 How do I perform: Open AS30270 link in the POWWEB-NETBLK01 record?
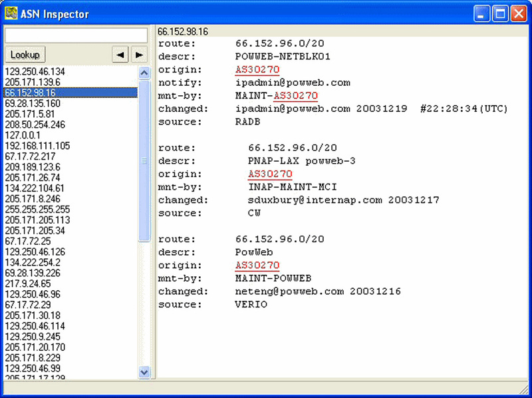pyautogui.click(x=257, y=70)
